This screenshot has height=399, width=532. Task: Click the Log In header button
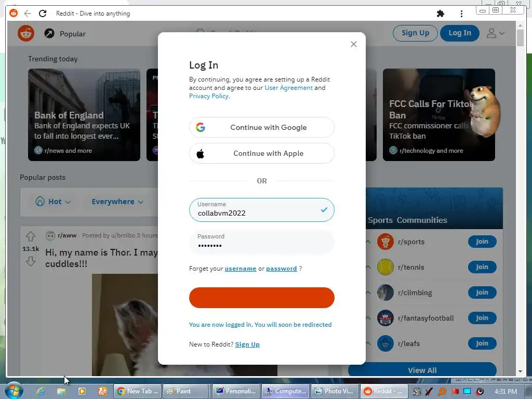[460, 33]
